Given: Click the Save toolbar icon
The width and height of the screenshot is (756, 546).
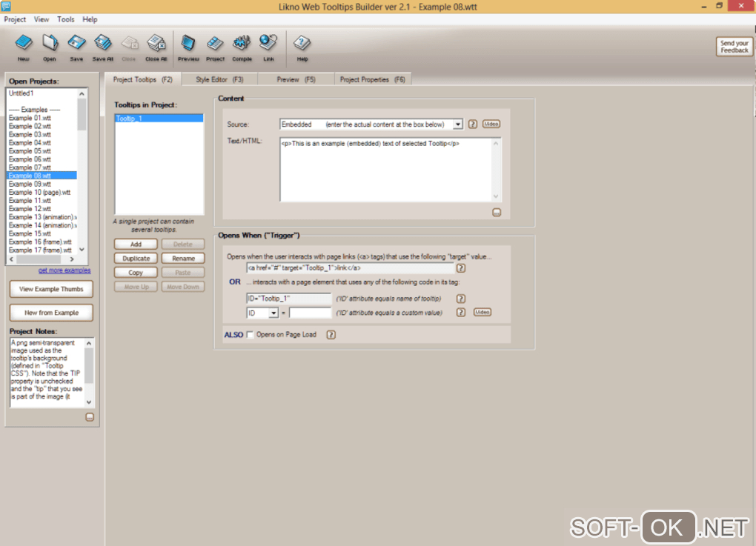Looking at the screenshot, I should pos(76,47).
